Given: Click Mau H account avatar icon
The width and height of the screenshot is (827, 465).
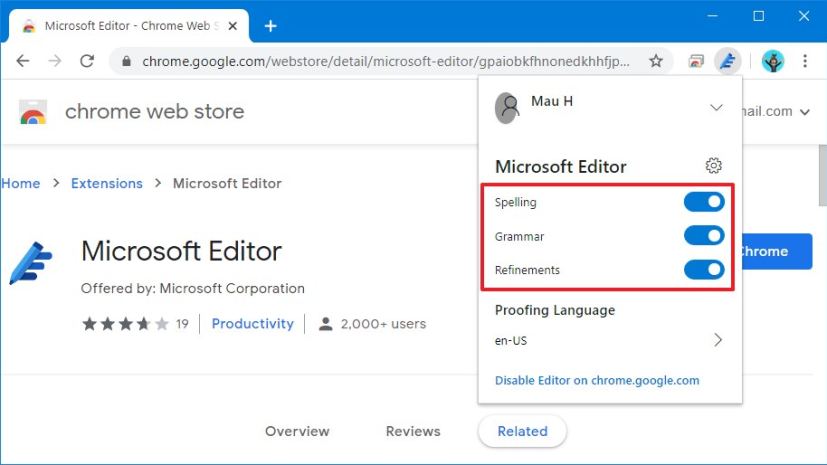Looking at the screenshot, I should tap(507, 108).
